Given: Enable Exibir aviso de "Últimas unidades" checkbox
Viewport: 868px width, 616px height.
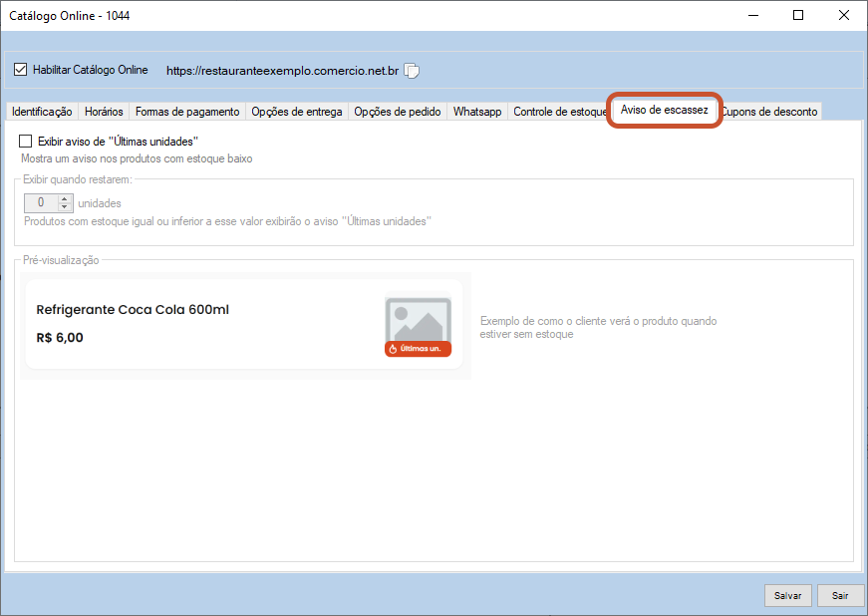Looking at the screenshot, I should pos(26,142).
